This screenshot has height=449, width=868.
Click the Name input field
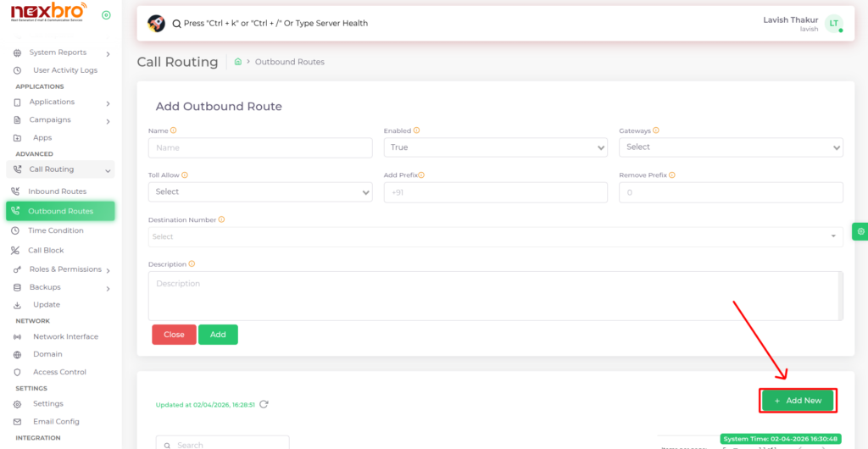pyautogui.click(x=260, y=147)
